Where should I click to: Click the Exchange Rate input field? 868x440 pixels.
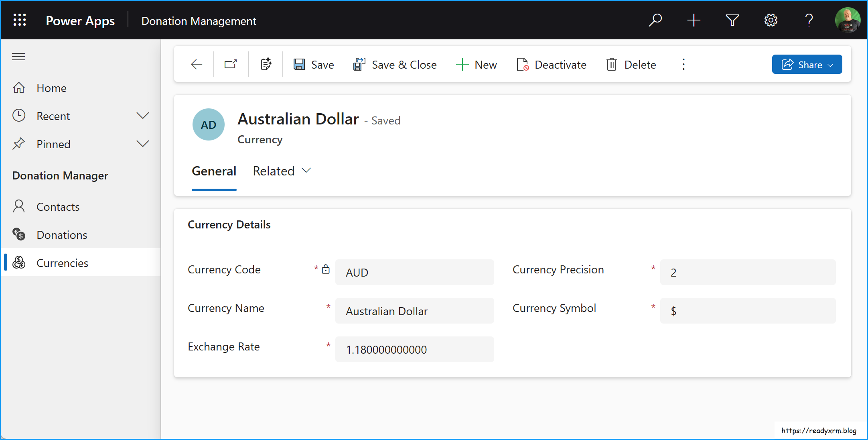click(415, 349)
